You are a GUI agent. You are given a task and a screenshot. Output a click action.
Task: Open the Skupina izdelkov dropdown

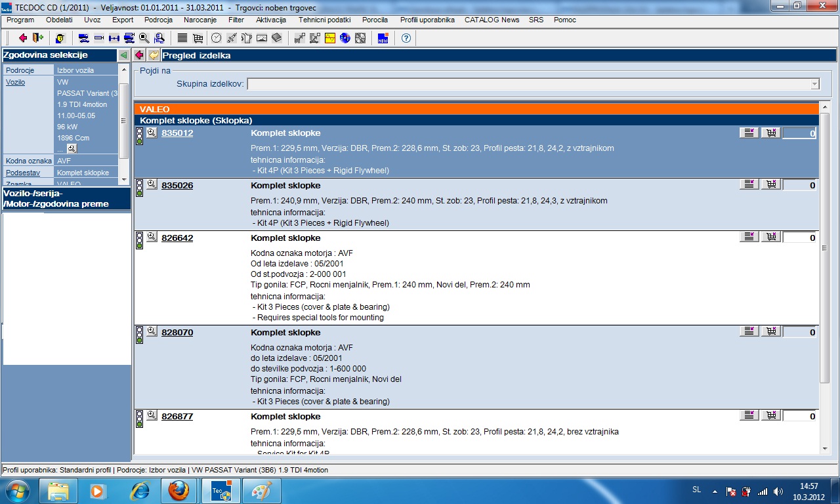click(x=814, y=84)
